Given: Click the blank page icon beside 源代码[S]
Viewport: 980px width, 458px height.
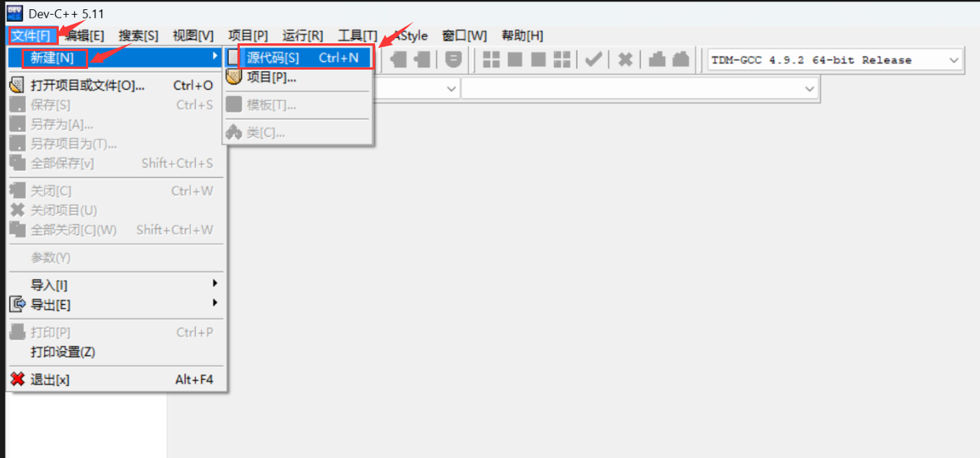Looking at the screenshot, I should pos(234,57).
